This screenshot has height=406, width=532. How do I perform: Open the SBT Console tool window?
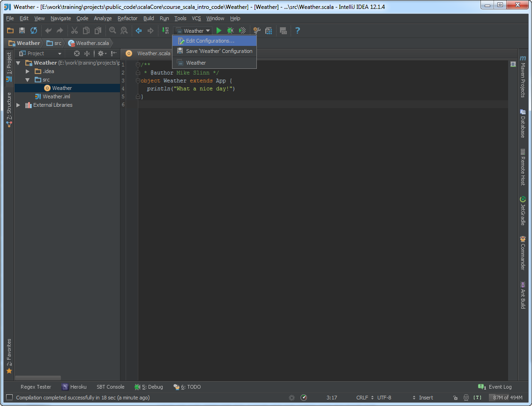pyautogui.click(x=110, y=387)
